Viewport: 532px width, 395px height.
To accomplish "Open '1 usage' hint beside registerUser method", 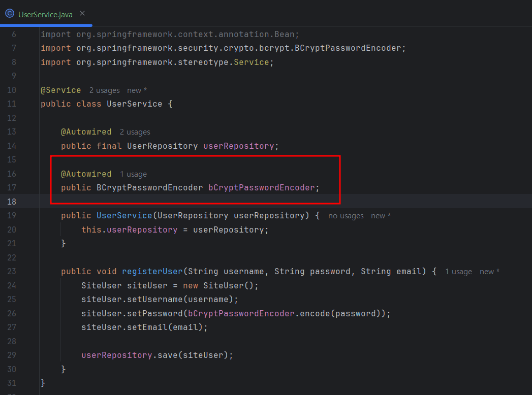I will 458,272.
